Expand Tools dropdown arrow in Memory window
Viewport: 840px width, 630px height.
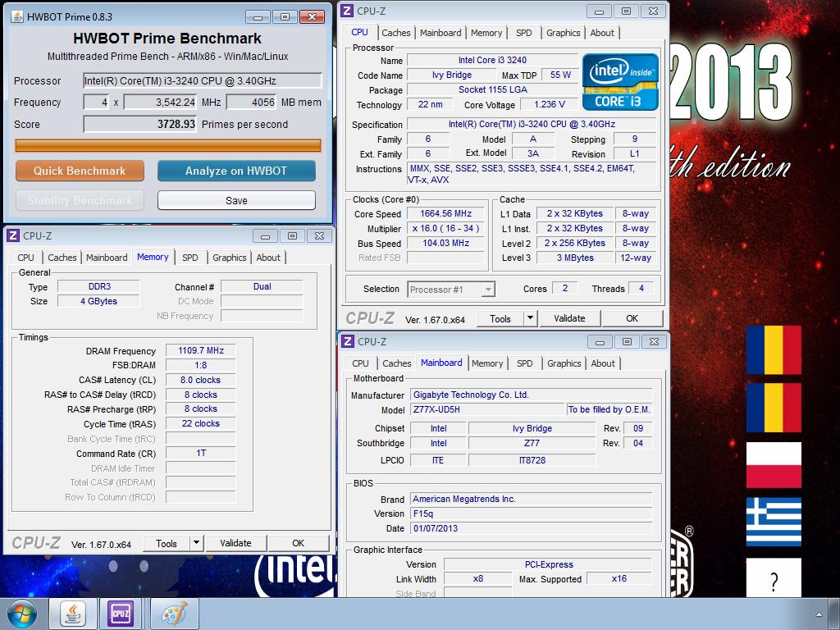coord(196,543)
